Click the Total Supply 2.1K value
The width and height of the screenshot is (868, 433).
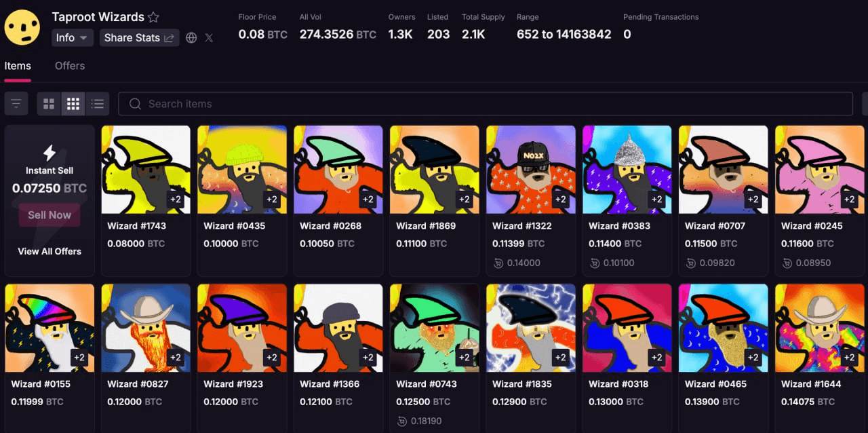pos(473,34)
